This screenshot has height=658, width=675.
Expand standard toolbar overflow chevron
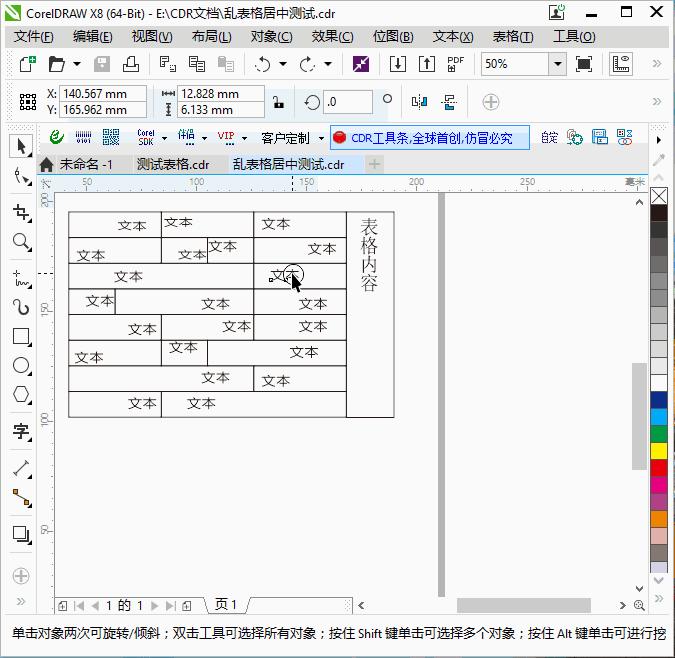656,64
